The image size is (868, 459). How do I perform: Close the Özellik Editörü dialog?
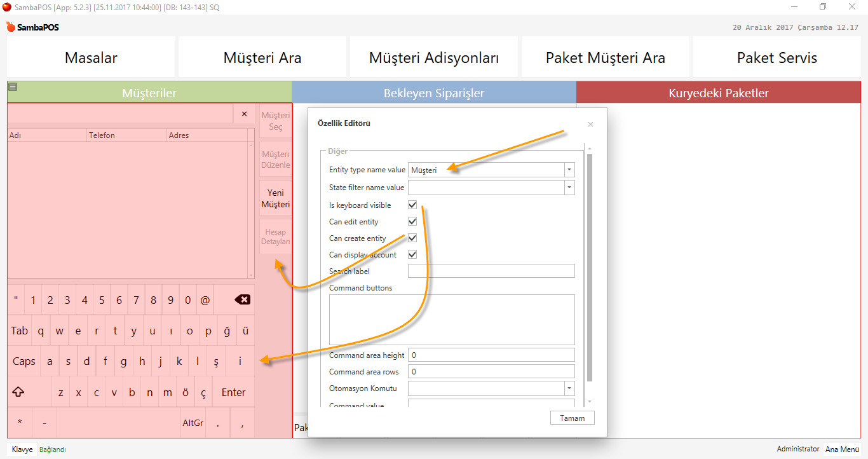590,125
